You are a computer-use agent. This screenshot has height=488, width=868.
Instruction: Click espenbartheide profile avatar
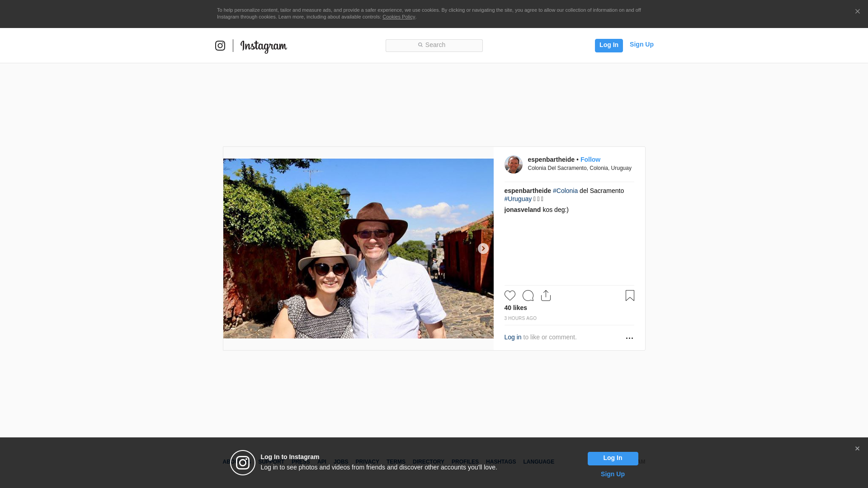click(513, 164)
